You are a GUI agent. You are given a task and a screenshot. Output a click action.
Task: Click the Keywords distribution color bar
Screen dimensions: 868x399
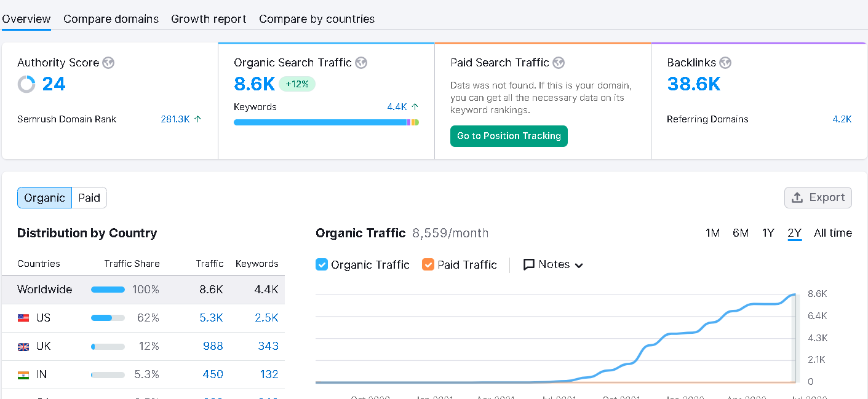[x=326, y=122]
